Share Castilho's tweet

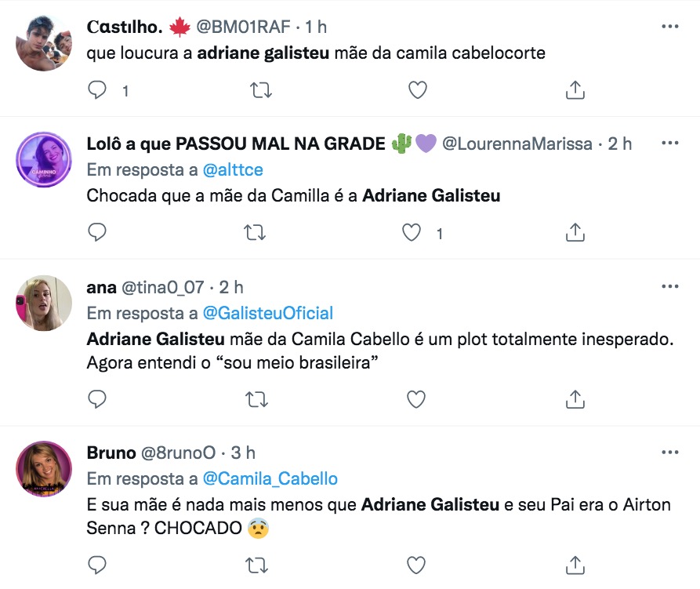[x=575, y=90]
